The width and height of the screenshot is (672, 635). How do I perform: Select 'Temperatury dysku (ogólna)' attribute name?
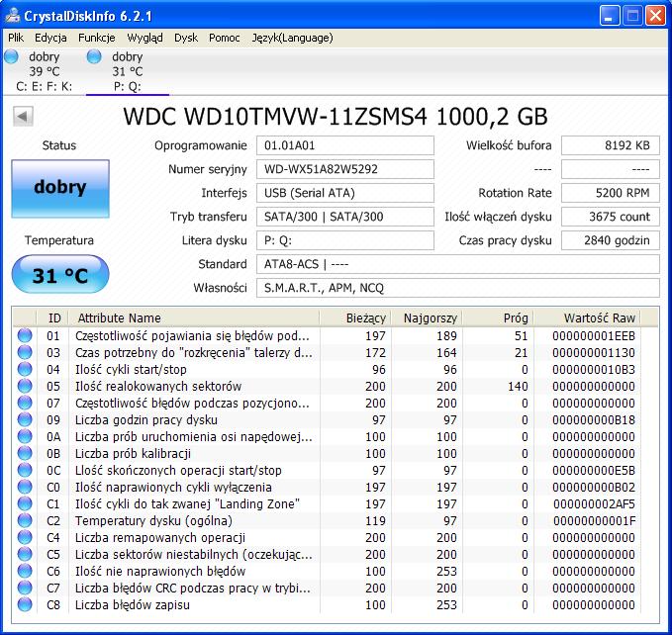click(x=153, y=520)
